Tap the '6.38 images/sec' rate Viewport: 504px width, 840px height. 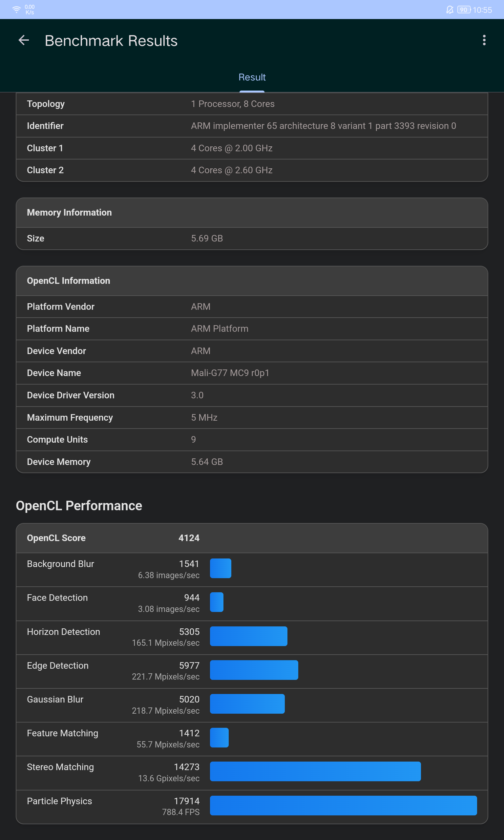pyautogui.click(x=168, y=576)
